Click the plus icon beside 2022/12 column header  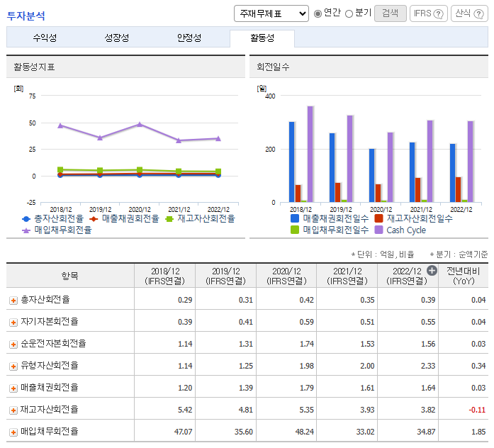(432, 271)
